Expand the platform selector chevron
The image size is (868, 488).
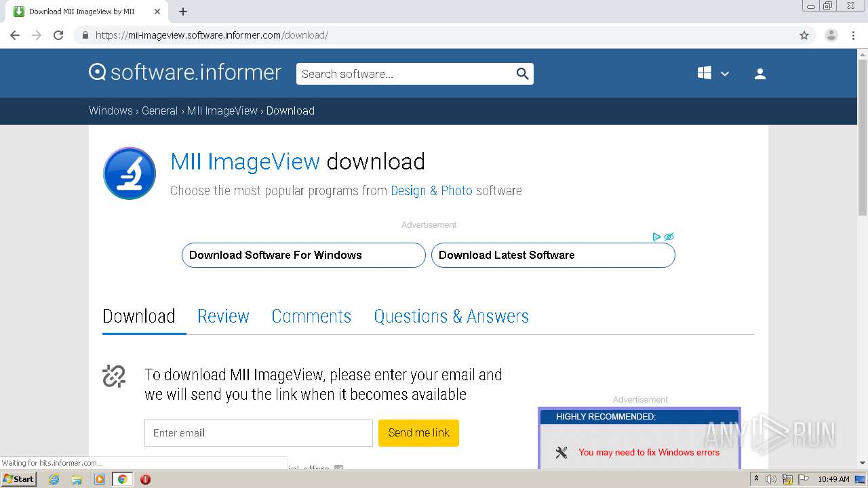click(x=725, y=74)
